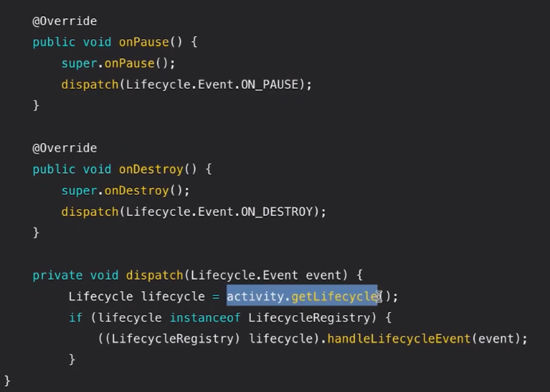Click the dispatch name in private void declaration
The height and width of the screenshot is (392, 550).
coord(155,276)
